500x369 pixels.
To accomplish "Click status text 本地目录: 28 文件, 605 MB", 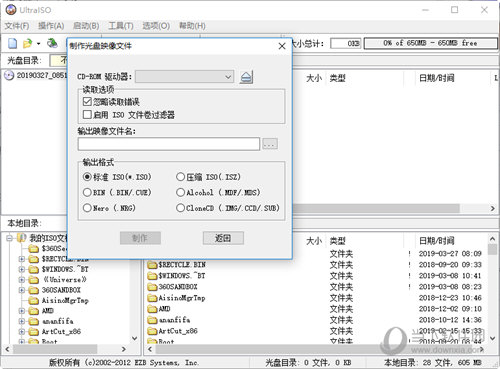I will pyautogui.click(x=433, y=362).
